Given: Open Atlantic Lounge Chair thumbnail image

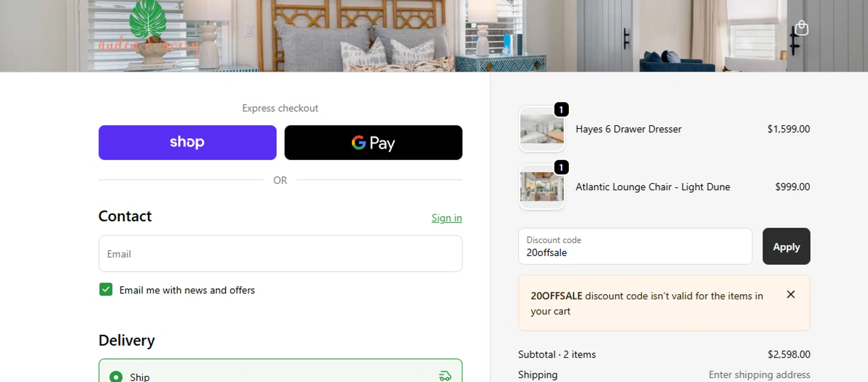Looking at the screenshot, I should click(542, 187).
